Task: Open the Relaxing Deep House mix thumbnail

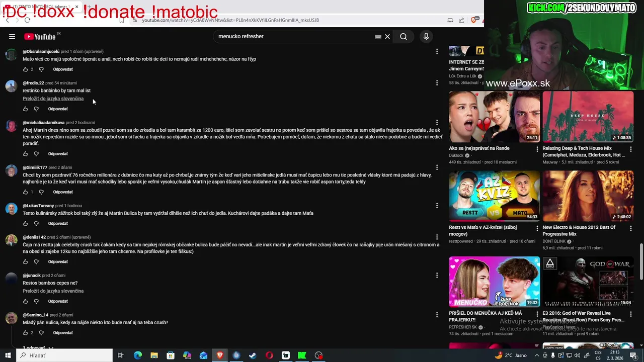Action: pos(588,117)
